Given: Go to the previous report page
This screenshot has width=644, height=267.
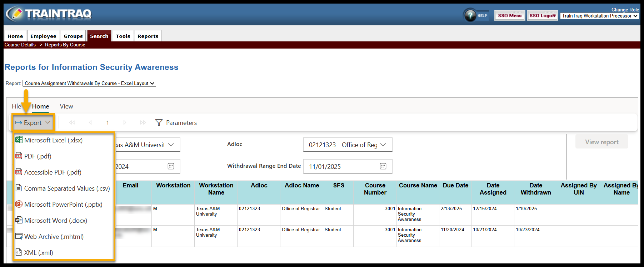Looking at the screenshot, I should 90,122.
